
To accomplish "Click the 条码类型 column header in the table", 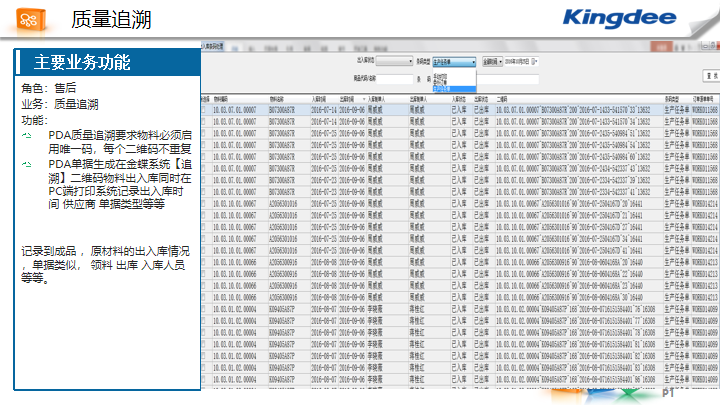I will (x=672, y=99).
